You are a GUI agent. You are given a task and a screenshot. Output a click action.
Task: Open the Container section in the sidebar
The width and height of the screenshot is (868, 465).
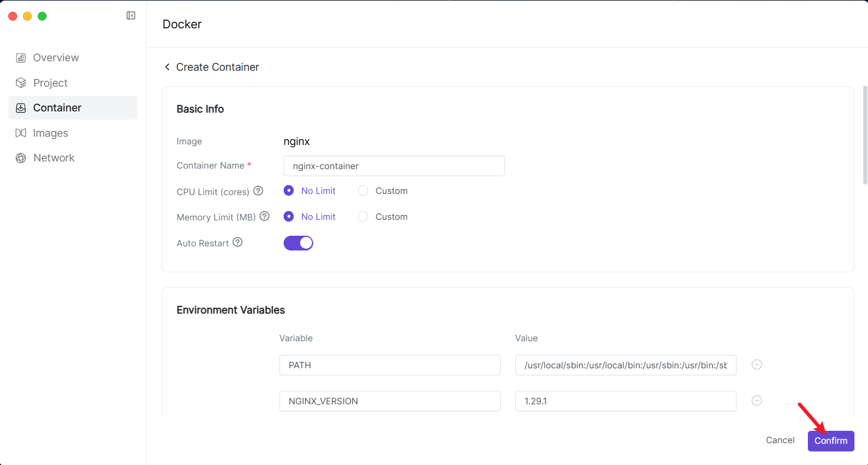coord(57,108)
